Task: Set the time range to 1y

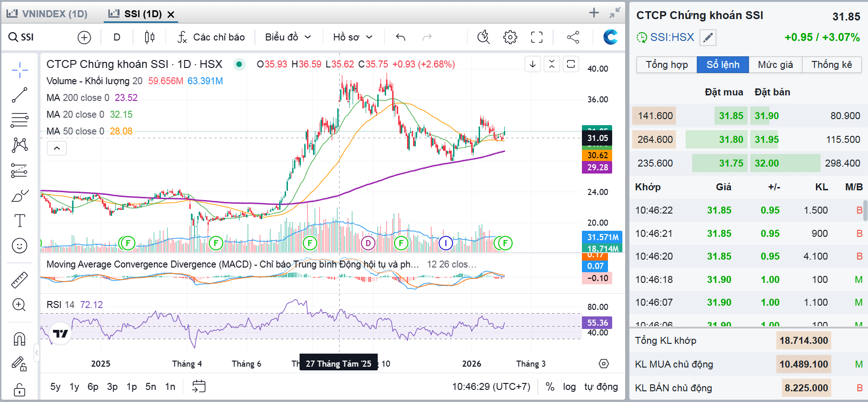Action: point(74,387)
